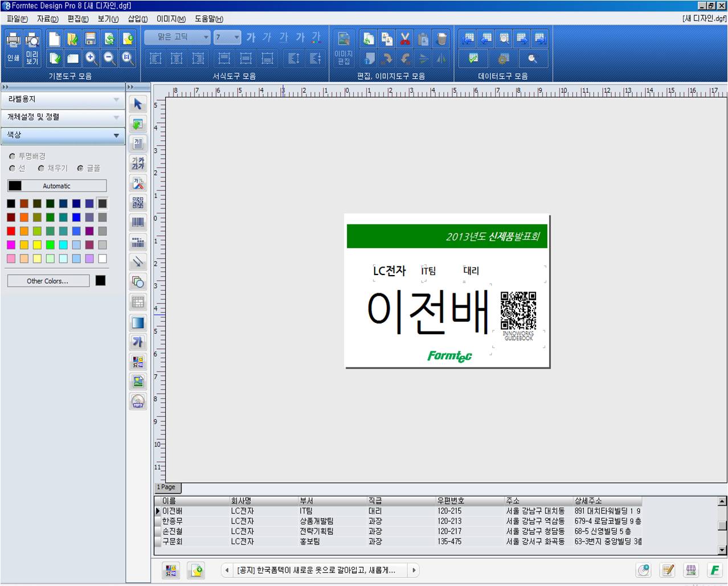Select the 이전배 name text on label

[428, 313]
